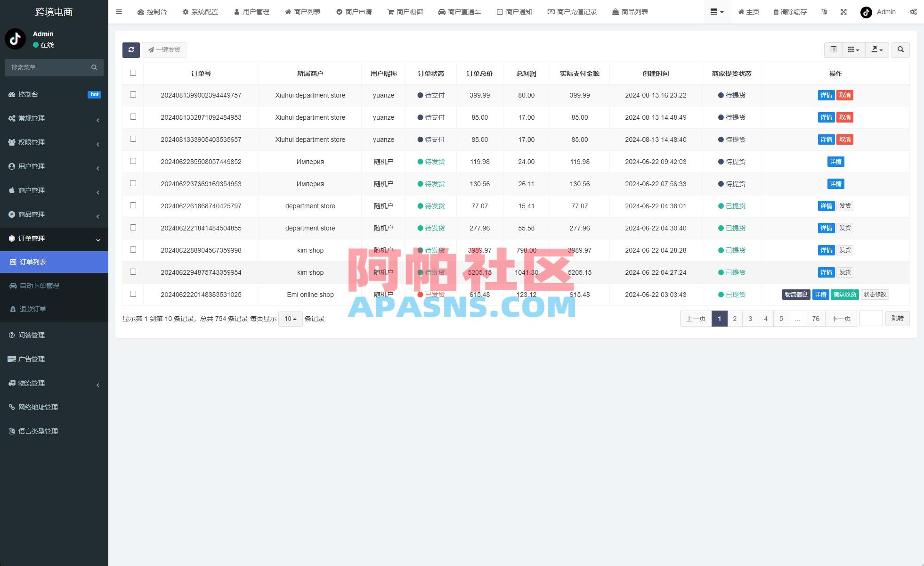Click the 一键发货 button

pyautogui.click(x=164, y=50)
